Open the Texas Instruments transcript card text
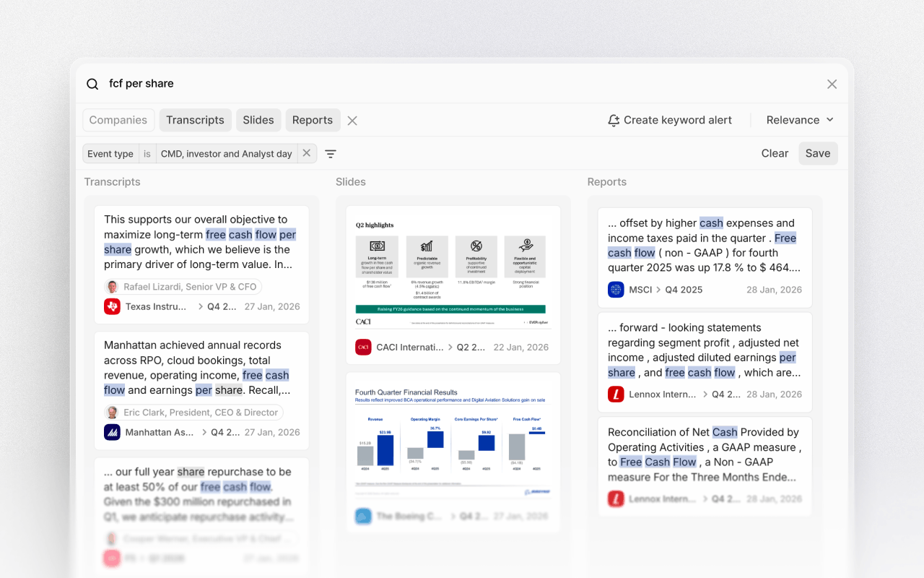The image size is (924, 578). (x=200, y=242)
